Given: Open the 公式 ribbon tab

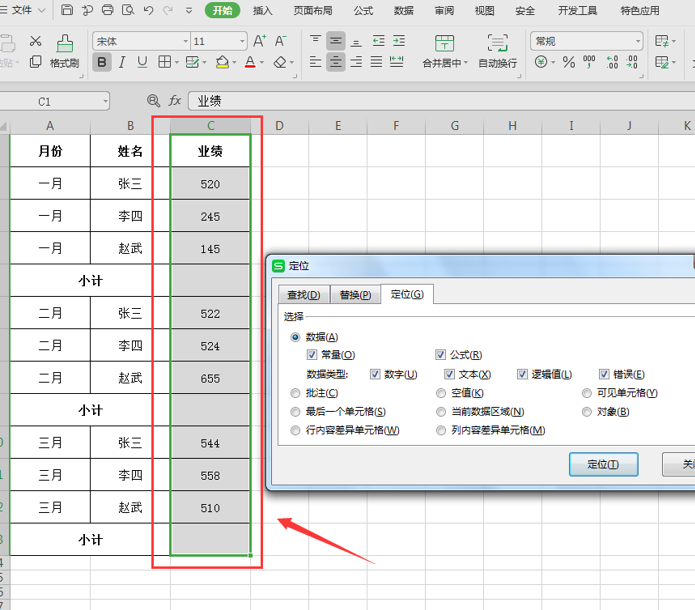Looking at the screenshot, I should [363, 10].
